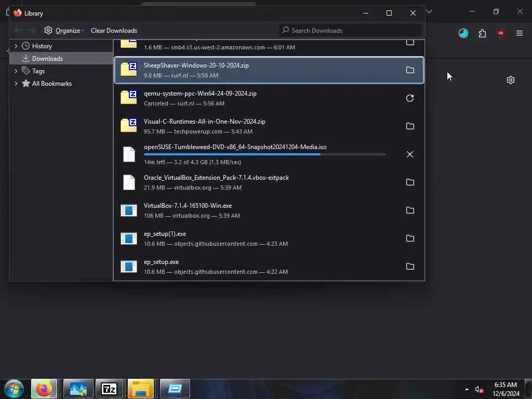The width and height of the screenshot is (532, 399).
Task: Open the tabs list chevron in Firefox
Action: (x=429, y=11)
